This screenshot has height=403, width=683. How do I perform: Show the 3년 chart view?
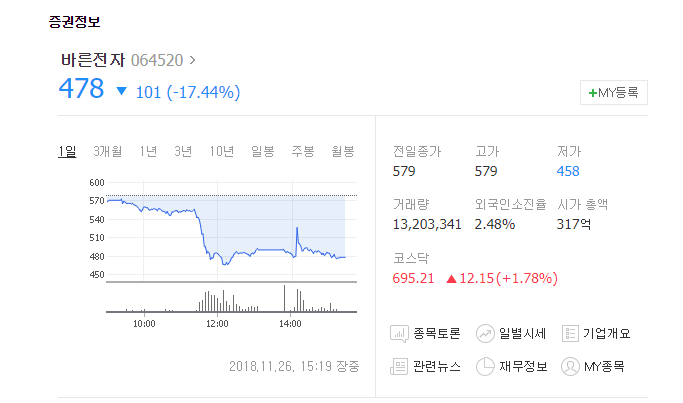click(x=183, y=151)
